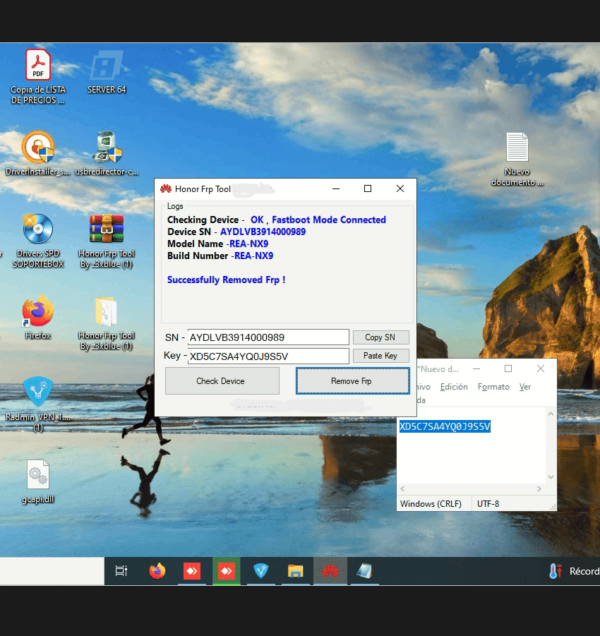The image size is (600, 636).
Task: Click Notepad horizontal scrollbar right arrow
Action: [x=539, y=489]
